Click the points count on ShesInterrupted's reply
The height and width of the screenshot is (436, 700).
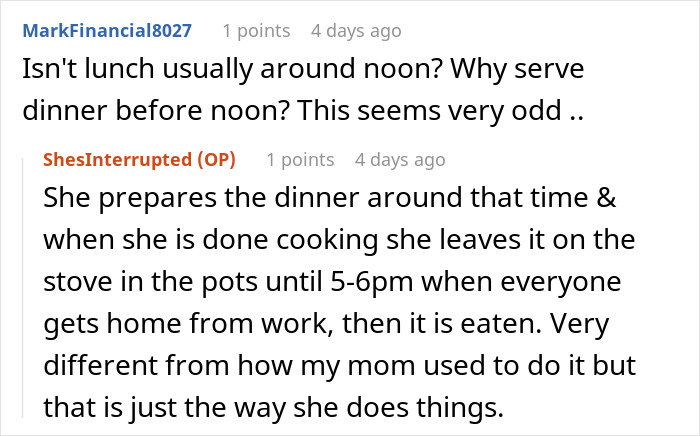[x=300, y=160]
